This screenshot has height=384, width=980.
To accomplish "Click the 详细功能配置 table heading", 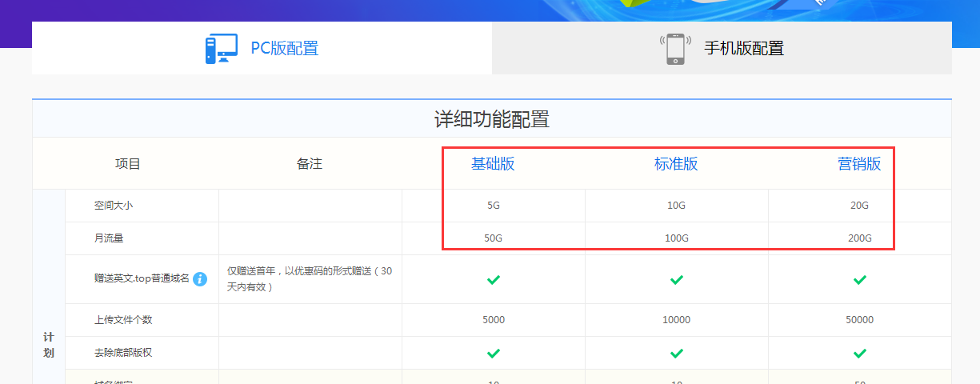I will (x=491, y=120).
